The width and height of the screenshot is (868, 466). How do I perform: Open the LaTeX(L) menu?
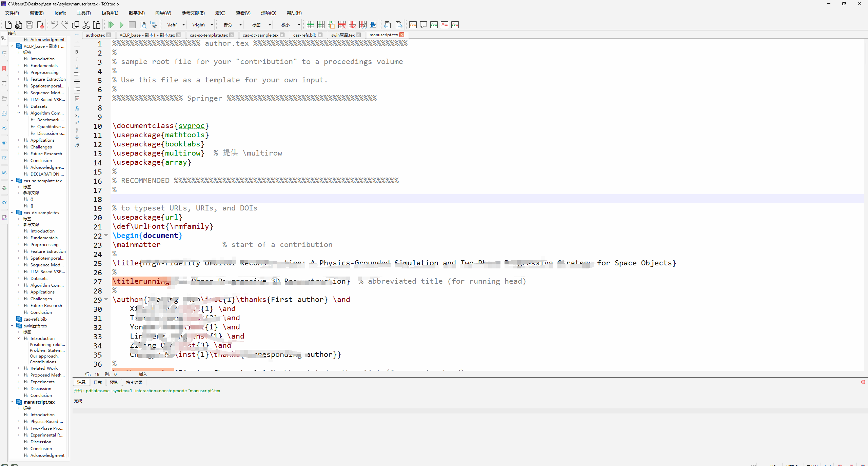(110, 13)
